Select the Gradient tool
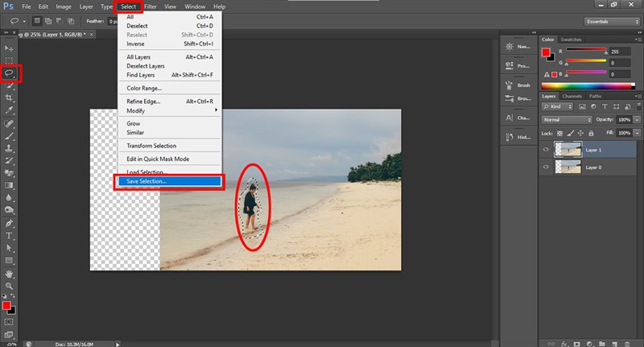 click(x=9, y=185)
